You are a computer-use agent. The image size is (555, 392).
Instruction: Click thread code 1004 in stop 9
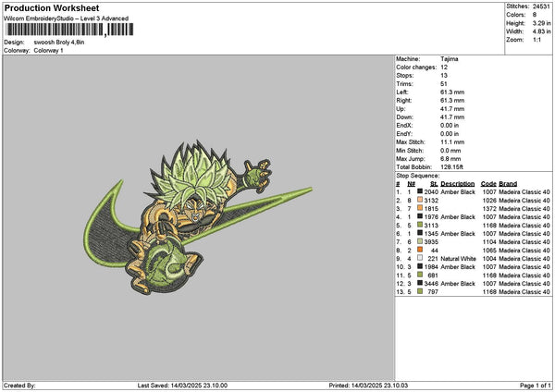point(489,259)
